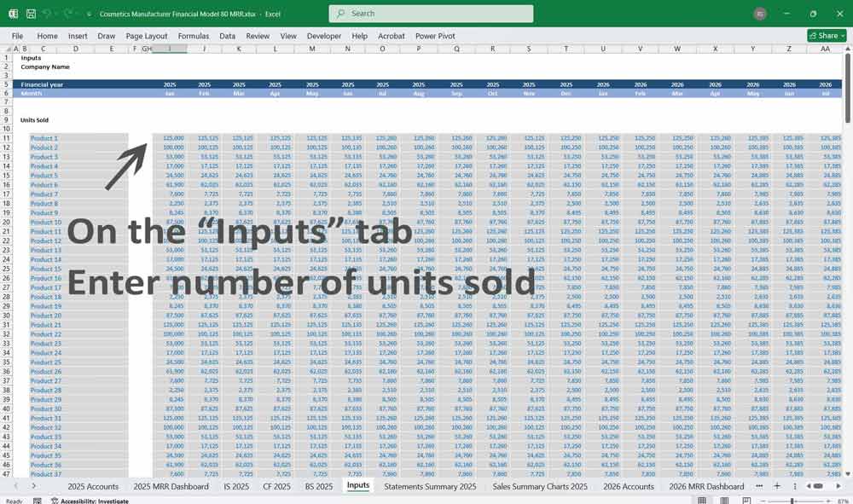Click the sheet tabs scroll-right arrow

coord(34,486)
